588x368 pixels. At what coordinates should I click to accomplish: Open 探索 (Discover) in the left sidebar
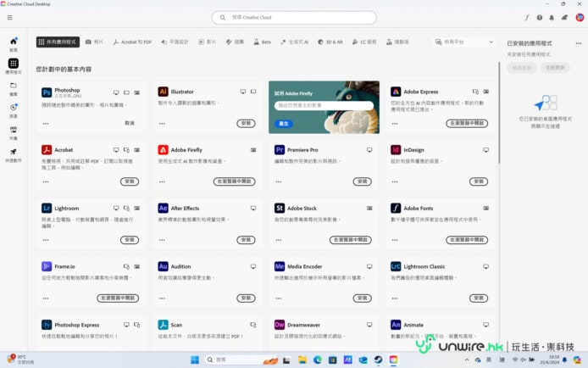point(14,108)
